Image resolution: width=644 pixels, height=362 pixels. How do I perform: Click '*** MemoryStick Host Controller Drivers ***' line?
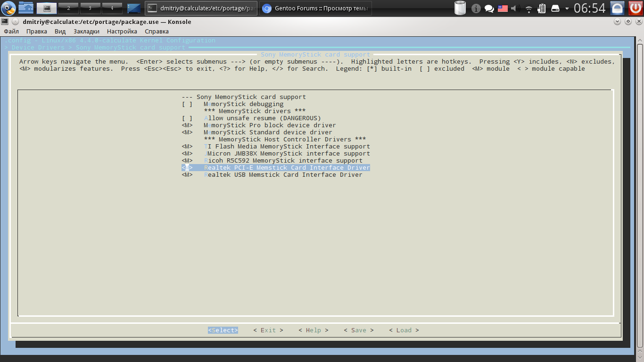[x=285, y=139]
